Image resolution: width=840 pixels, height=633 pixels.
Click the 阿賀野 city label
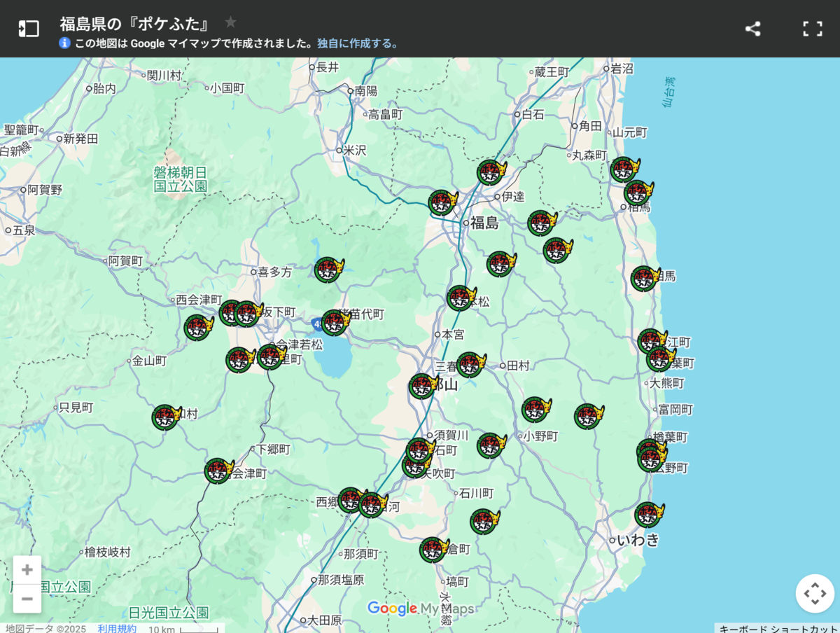[x=45, y=190]
